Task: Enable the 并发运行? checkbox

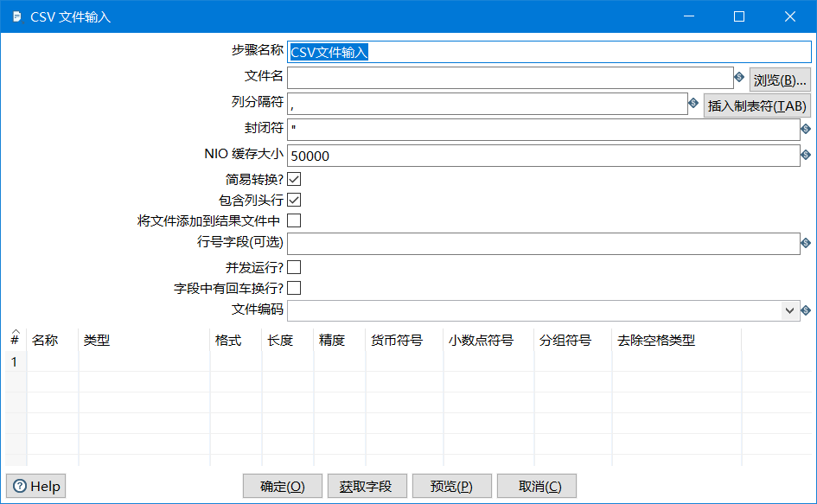Action: [295, 267]
